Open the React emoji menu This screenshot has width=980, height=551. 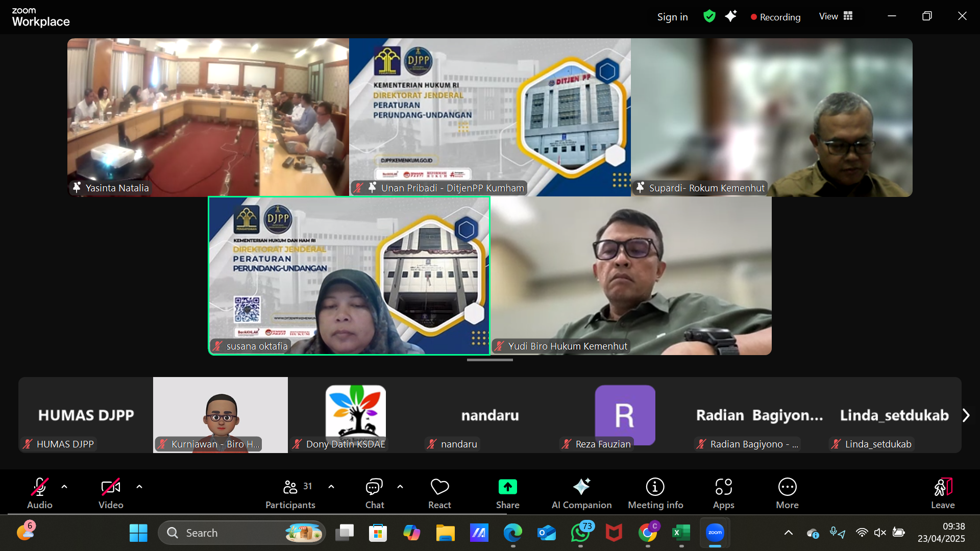439,493
